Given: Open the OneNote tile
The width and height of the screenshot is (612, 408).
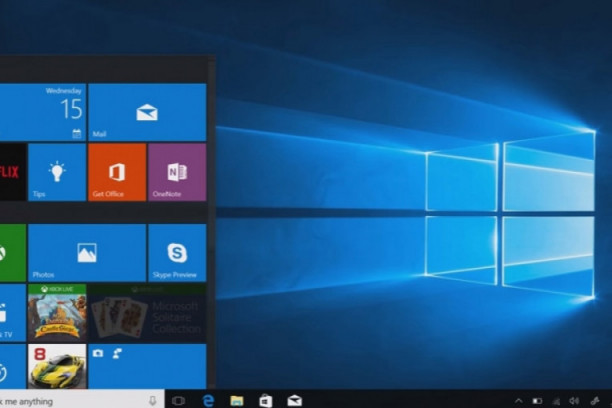Looking at the screenshot, I should (x=177, y=172).
